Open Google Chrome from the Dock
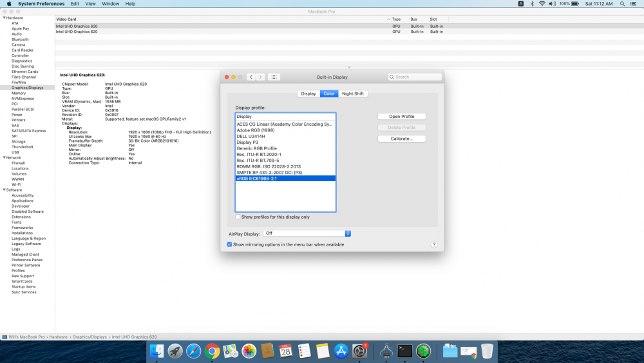644x363 pixels. [x=212, y=351]
